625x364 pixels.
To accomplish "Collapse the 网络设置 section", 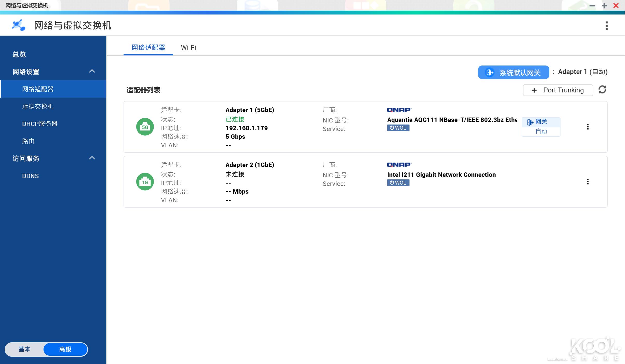I will tap(92, 71).
